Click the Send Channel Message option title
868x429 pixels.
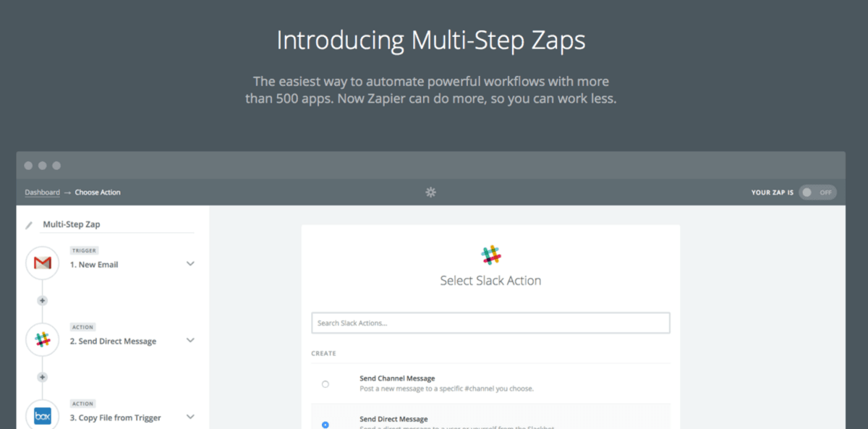pyautogui.click(x=397, y=378)
